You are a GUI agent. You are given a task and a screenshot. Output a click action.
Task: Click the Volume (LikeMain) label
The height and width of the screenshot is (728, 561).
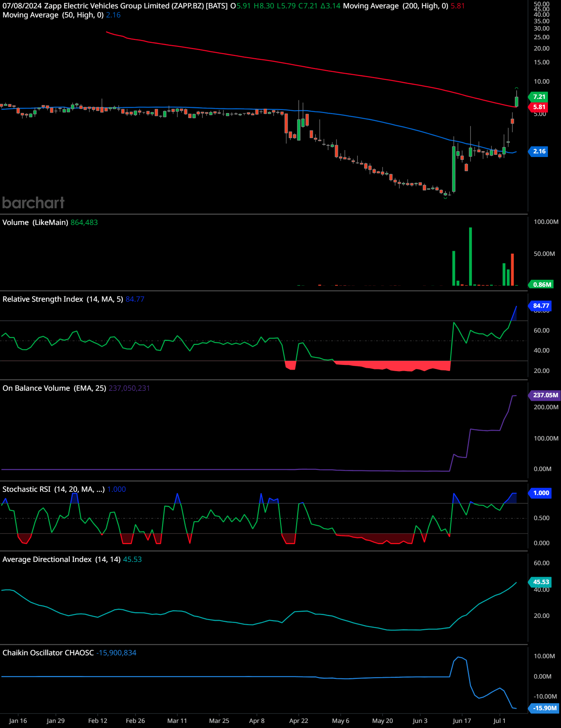[35, 222]
